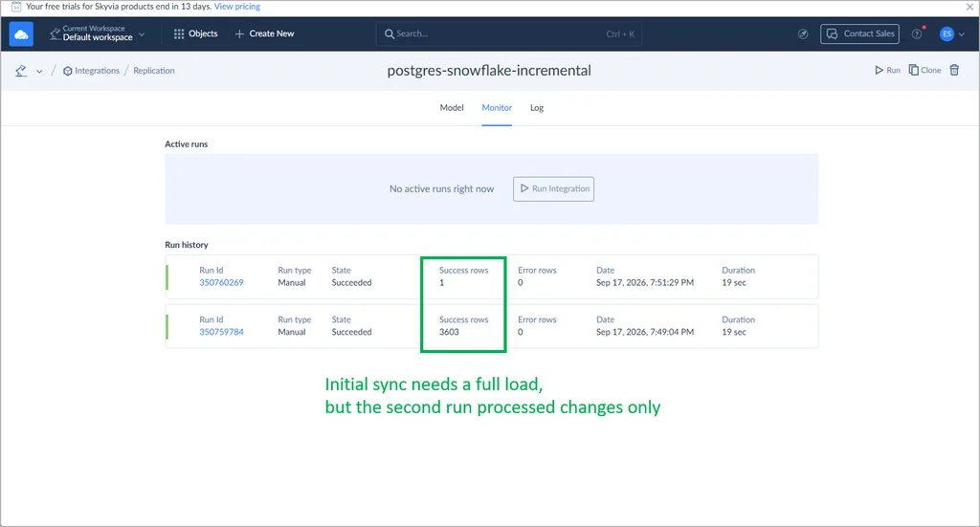Image resolution: width=980 pixels, height=527 pixels.
Task: Clone this integration
Action: pos(925,70)
